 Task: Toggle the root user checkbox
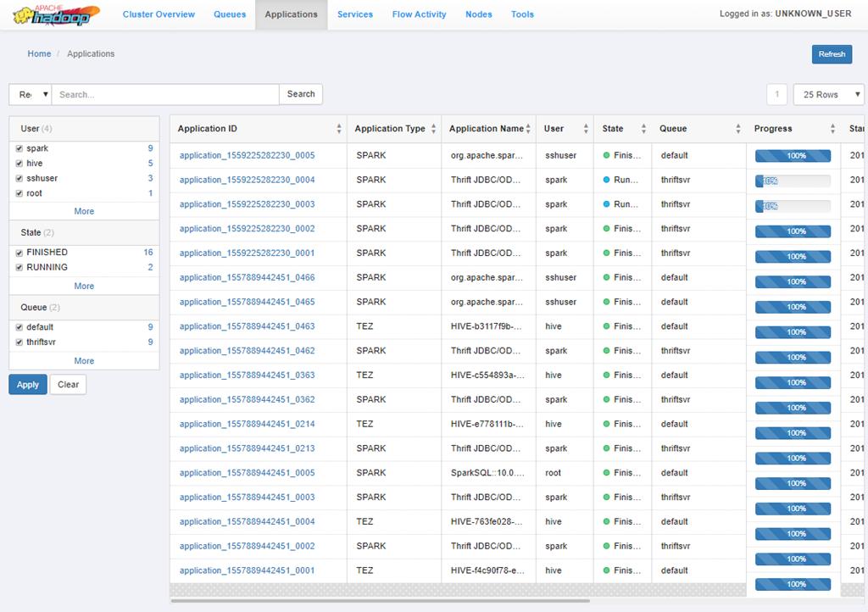click(19, 193)
